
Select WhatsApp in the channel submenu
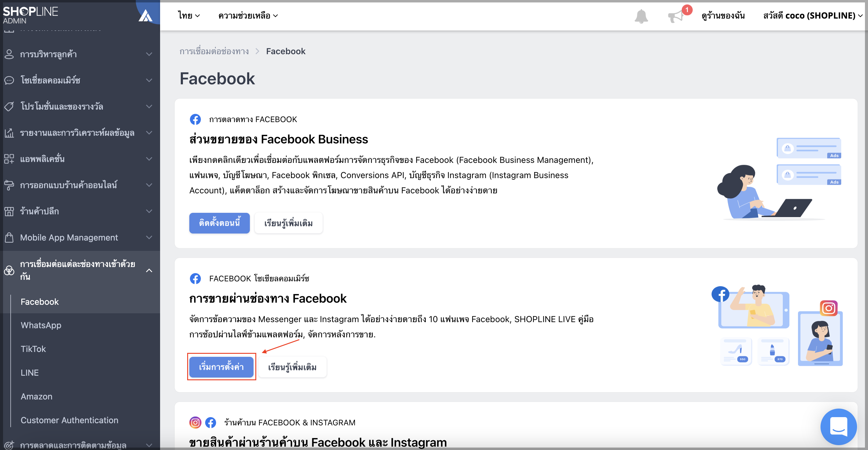coord(41,325)
